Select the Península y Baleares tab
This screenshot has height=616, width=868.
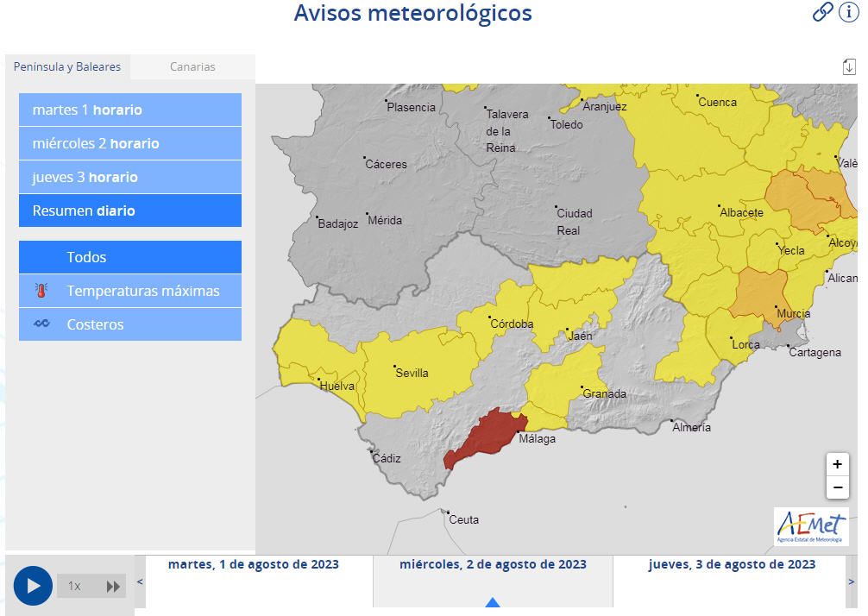(x=68, y=66)
